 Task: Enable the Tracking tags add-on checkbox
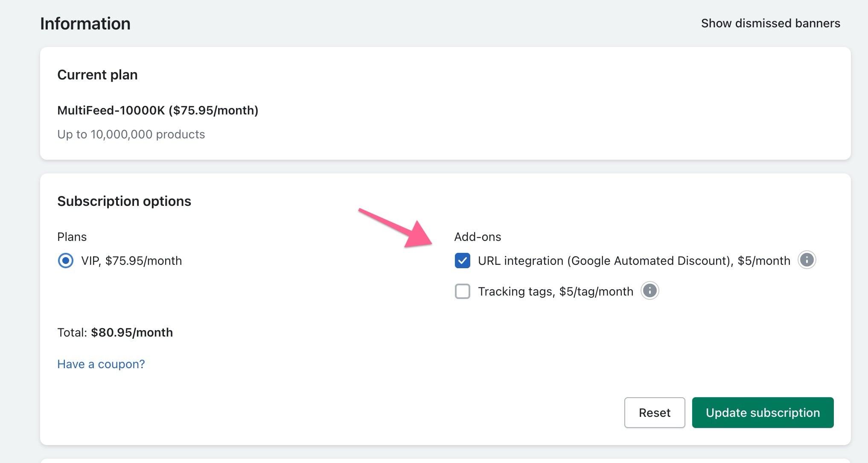(463, 291)
